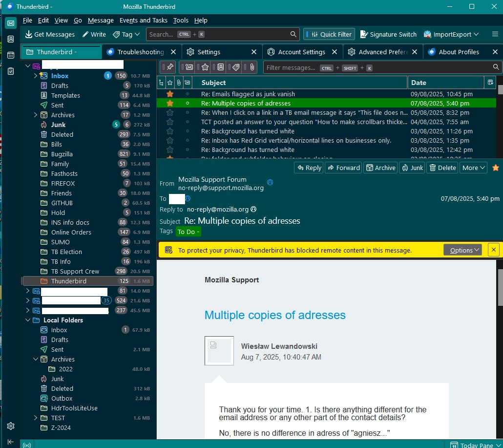
Task: Click the search magnifier in global search
Action: coord(293,34)
